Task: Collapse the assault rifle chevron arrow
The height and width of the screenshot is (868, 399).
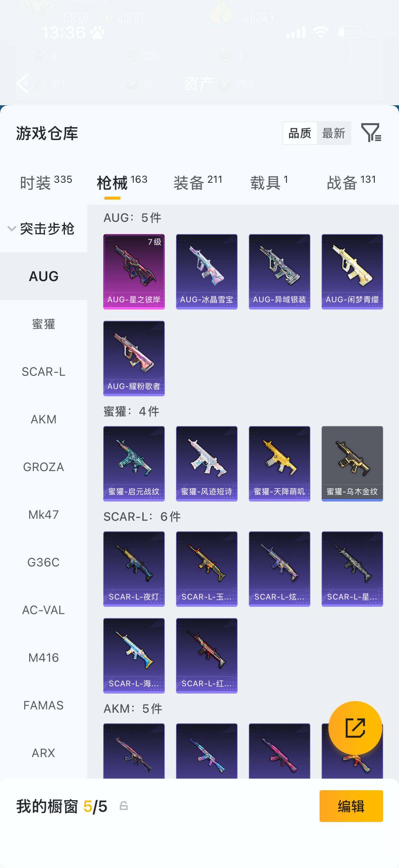Action: [12, 228]
